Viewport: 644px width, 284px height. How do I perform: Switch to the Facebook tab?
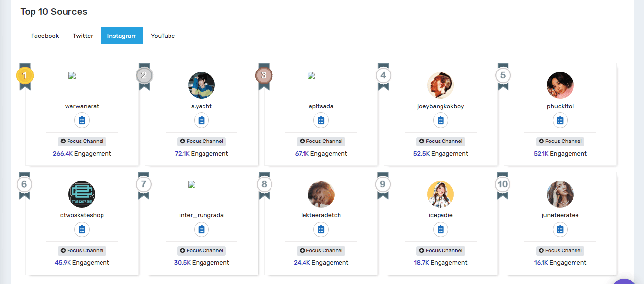click(x=45, y=36)
